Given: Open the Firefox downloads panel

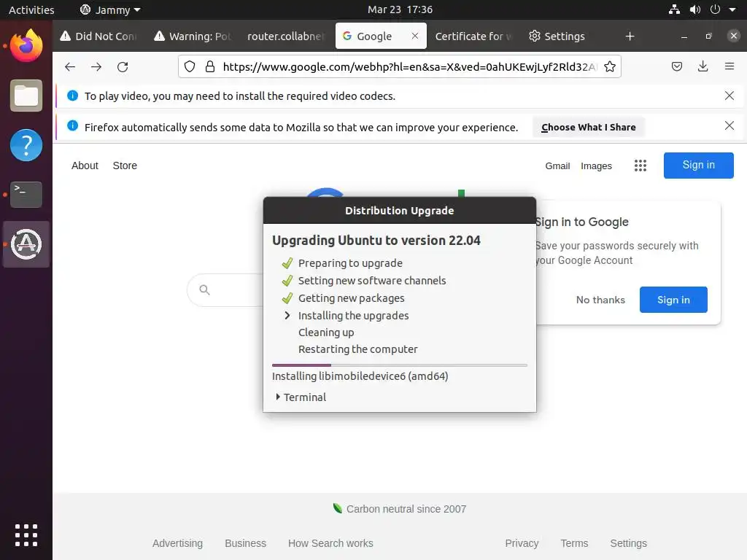Looking at the screenshot, I should [x=703, y=66].
